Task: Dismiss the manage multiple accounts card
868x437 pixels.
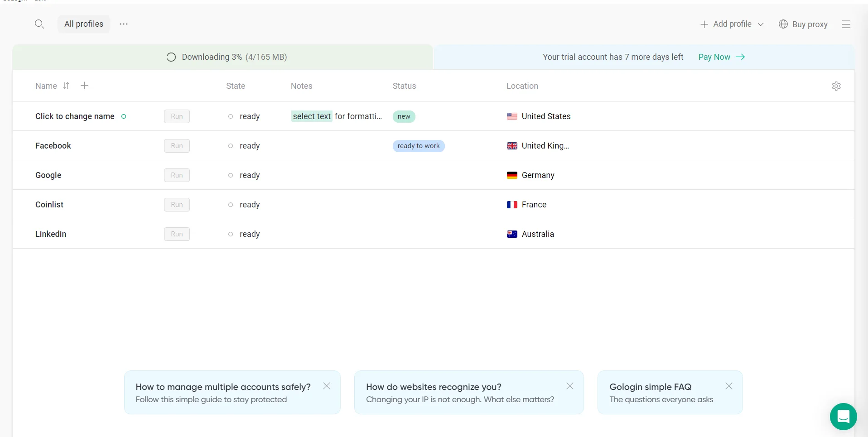Action: pyautogui.click(x=327, y=386)
